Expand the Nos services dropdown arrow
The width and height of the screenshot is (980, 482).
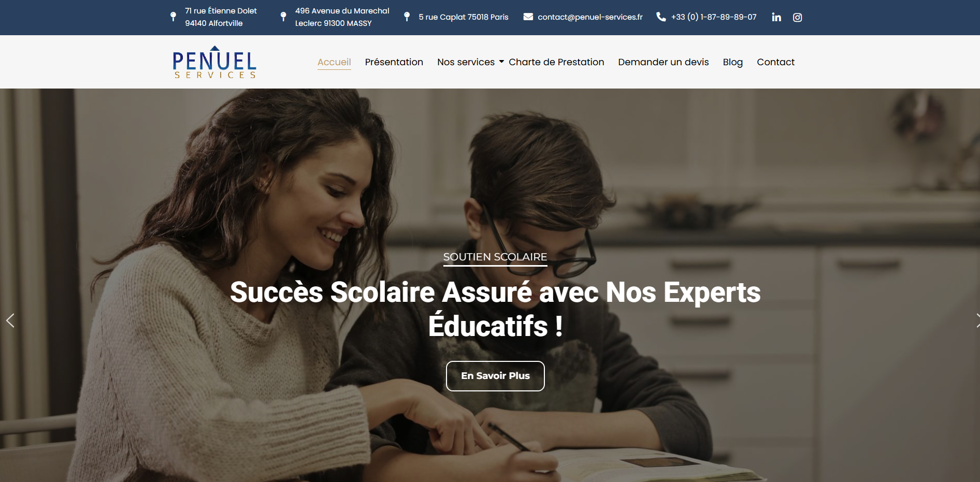pos(501,62)
